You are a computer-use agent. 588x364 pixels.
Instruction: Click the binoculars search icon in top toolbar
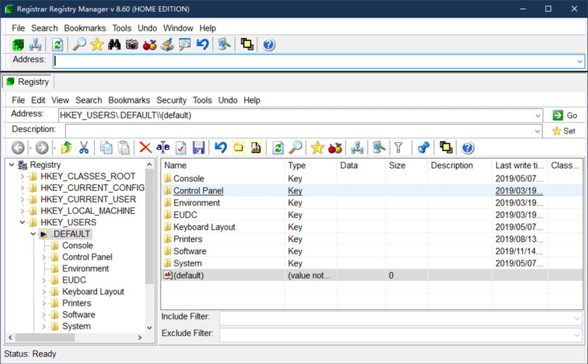[114, 45]
